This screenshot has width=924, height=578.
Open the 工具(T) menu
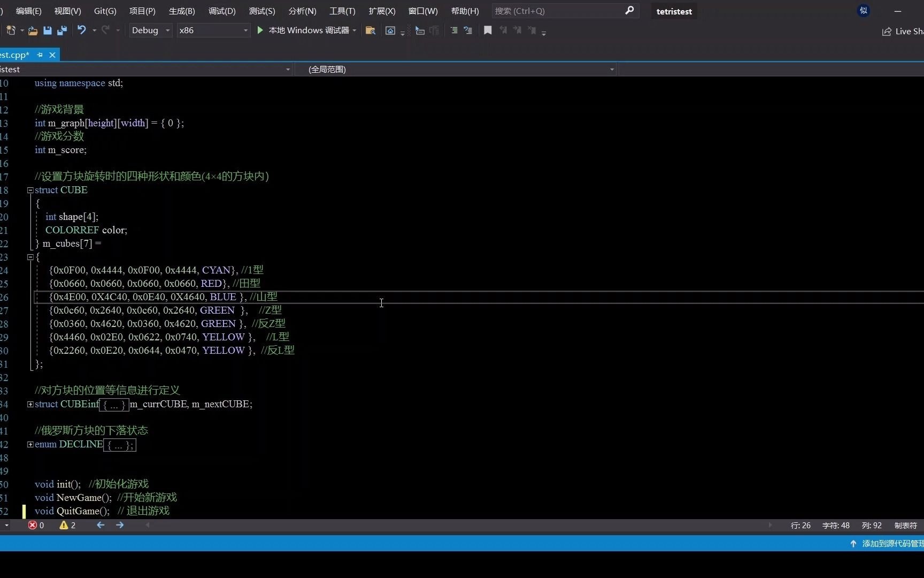coord(342,11)
